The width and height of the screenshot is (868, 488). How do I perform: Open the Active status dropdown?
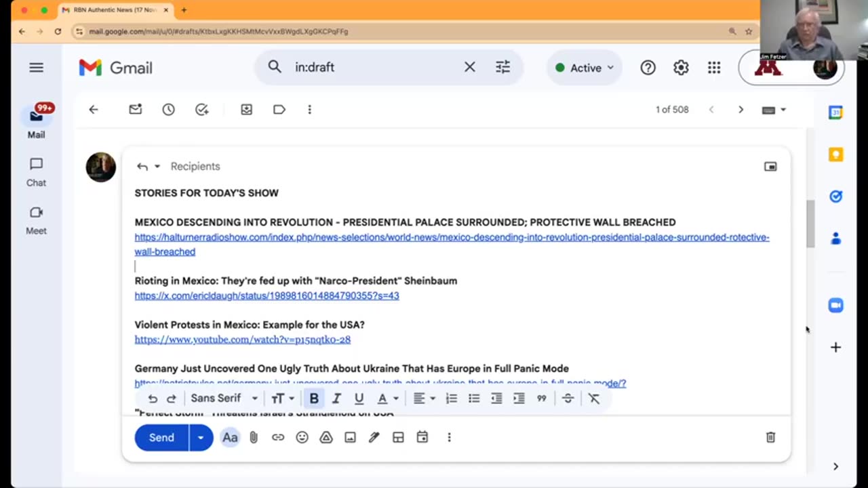[x=584, y=68]
